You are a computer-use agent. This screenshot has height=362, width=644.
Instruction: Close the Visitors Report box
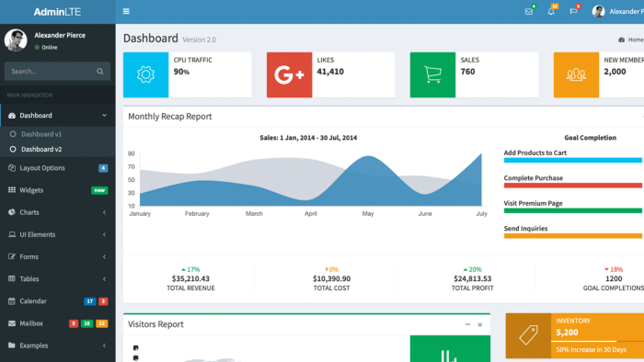tap(479, 324)
